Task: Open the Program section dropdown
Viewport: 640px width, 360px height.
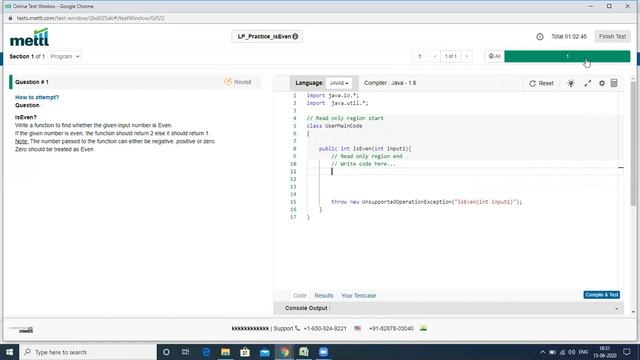Action: click(x=65, y=56)
